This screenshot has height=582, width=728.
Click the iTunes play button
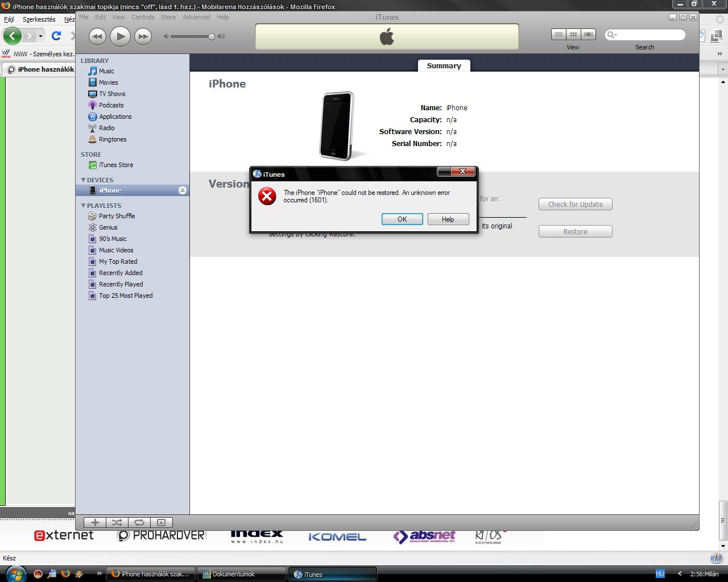point(119,36)
